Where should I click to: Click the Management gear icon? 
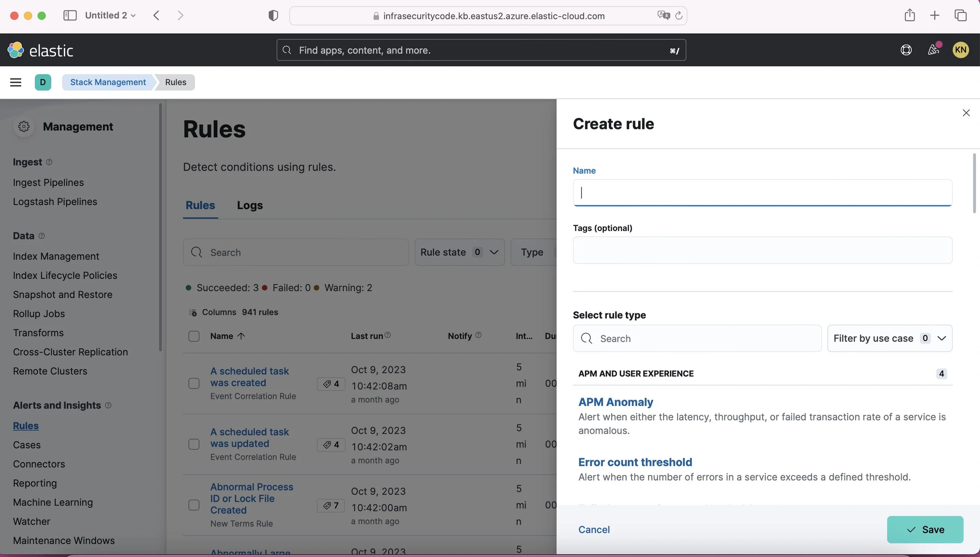24,126
